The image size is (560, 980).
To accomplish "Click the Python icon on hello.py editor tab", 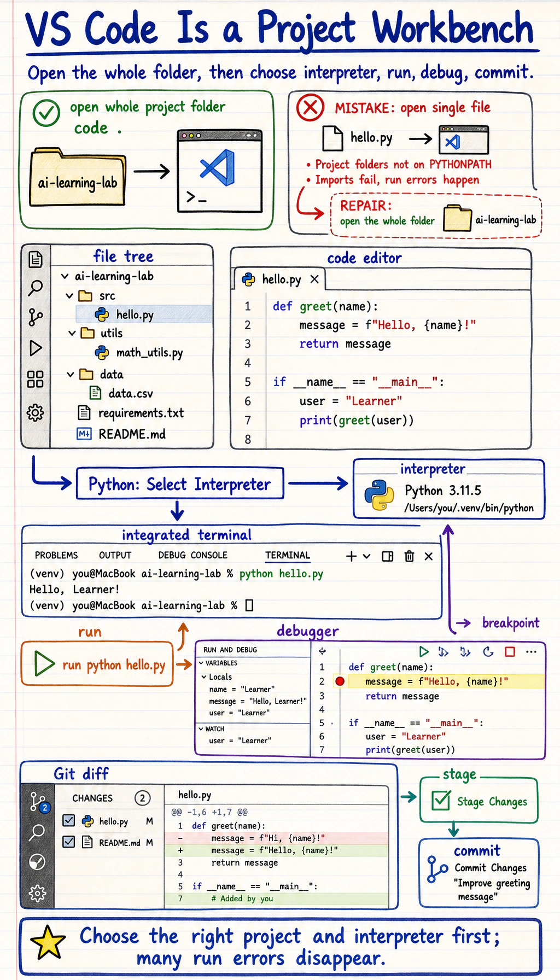I will tap(248, 279).
